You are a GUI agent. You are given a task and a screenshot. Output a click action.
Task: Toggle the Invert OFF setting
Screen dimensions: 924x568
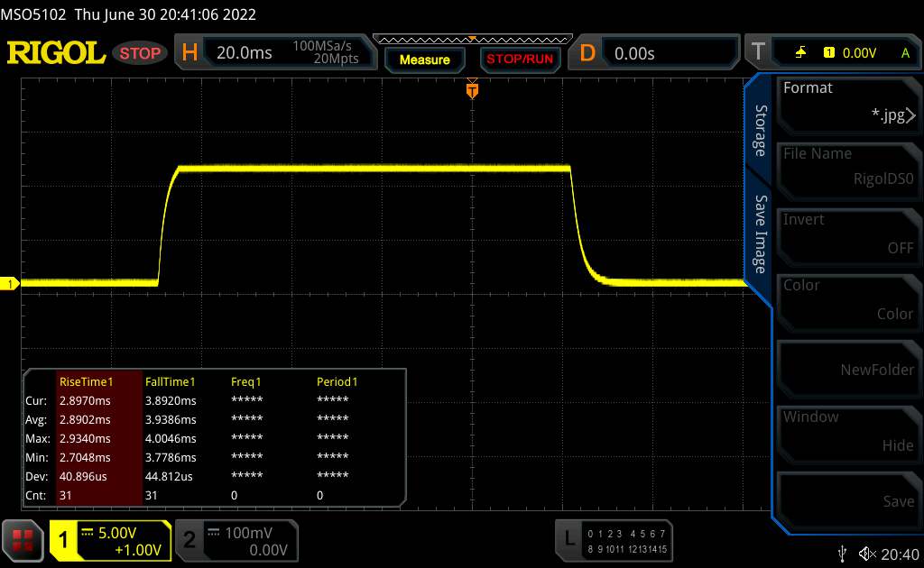(847, 234)
